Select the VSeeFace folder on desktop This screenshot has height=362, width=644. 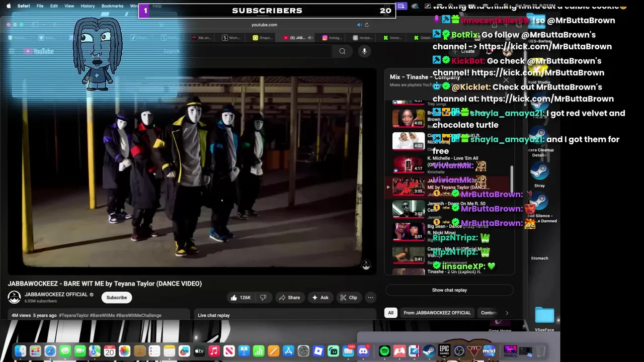pyautogui.click(x=544, y=319)
